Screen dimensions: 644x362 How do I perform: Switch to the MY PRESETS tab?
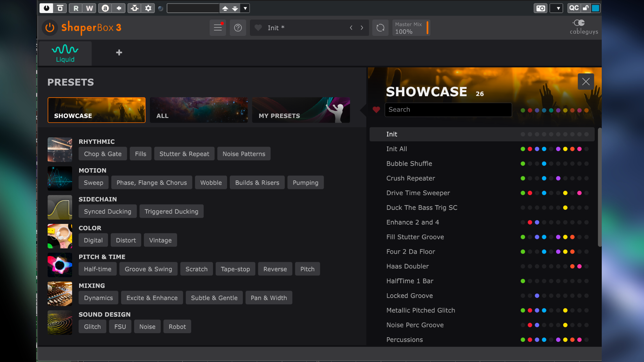tap(301, 110)
